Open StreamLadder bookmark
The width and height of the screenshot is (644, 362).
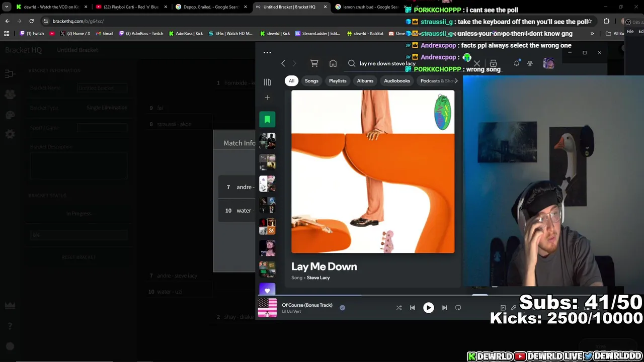pyautogui.click(x=318, y=34)
